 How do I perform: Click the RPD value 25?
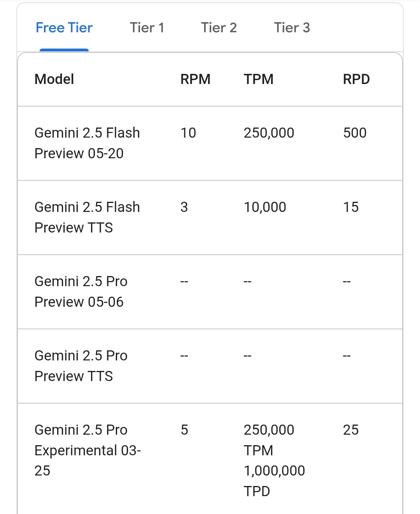tap(351, 430)
